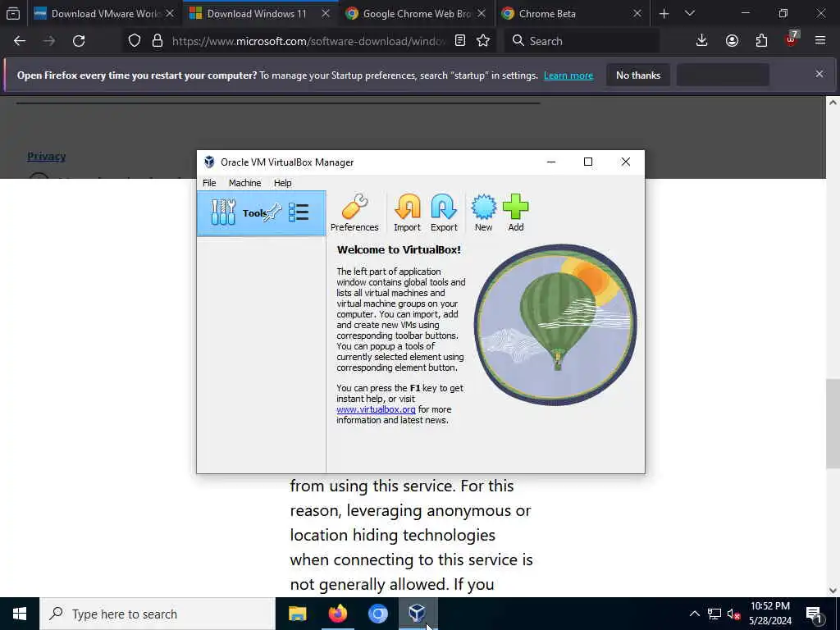The width and height of the screenshot is (840, 630).
Task: Click the VirtualBox taskbar icon
Action: 418,614
